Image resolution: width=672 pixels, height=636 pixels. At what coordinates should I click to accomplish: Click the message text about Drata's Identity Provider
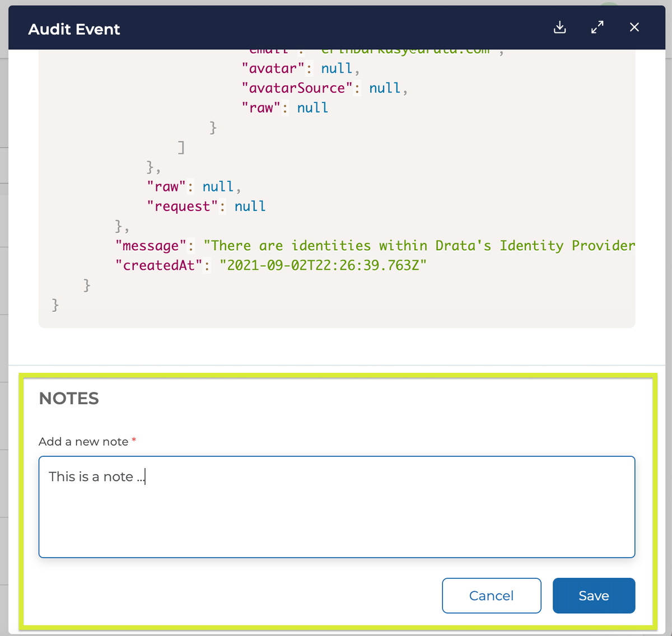tap(419, 246)
